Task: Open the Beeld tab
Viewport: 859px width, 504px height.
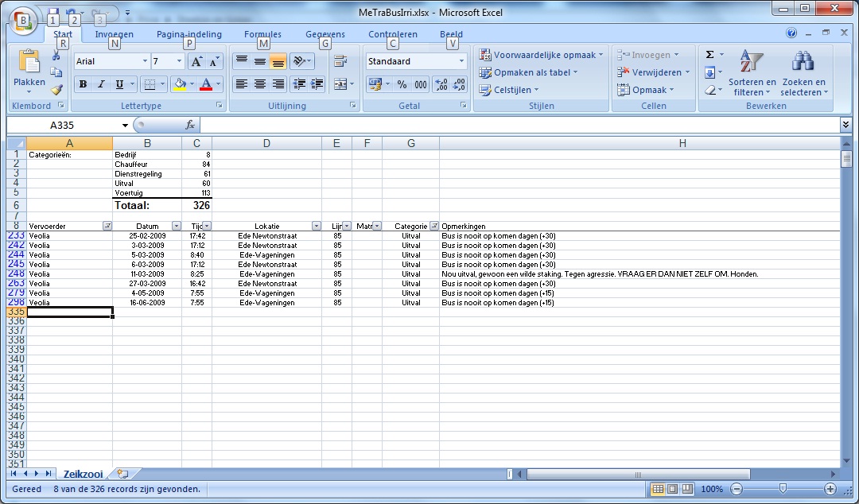Action: [x=451, y=34]
